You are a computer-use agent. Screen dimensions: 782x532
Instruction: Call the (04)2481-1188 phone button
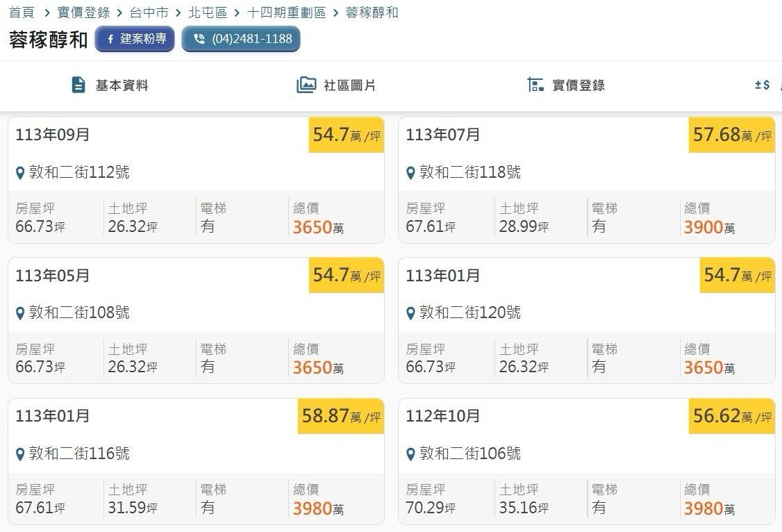(241, 39)
